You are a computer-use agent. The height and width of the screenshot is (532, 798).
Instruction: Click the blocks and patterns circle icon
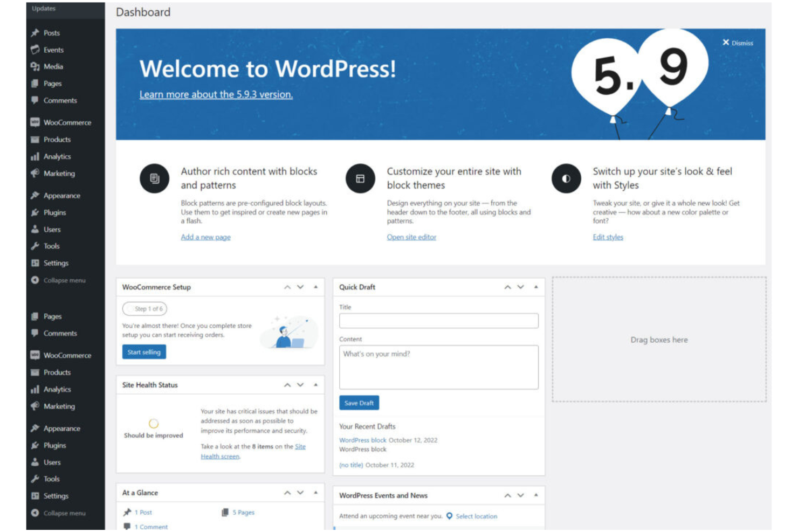pos(155,178)
